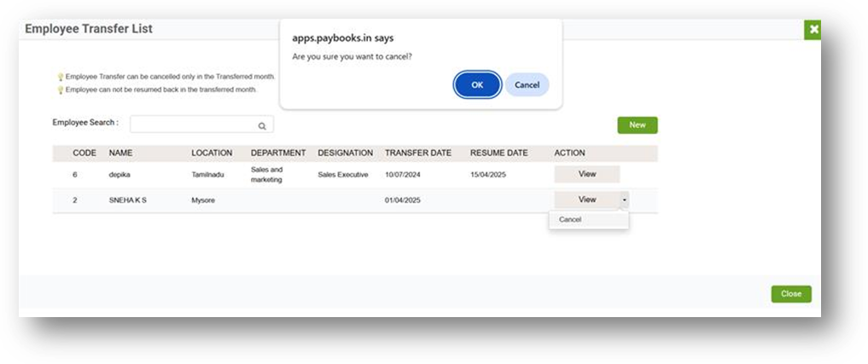Confirm cancellation with the OK button

477,84
